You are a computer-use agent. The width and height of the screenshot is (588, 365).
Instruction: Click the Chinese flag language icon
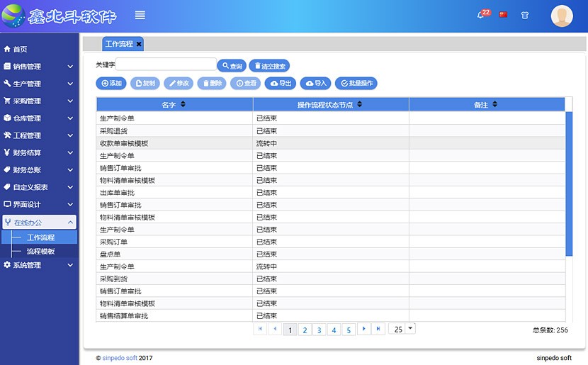504,15
